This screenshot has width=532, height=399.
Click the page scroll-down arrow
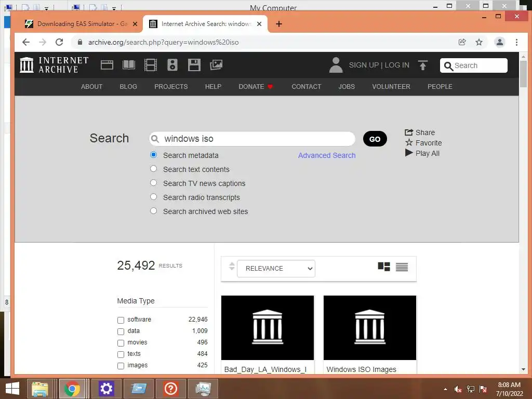(523, 369)
